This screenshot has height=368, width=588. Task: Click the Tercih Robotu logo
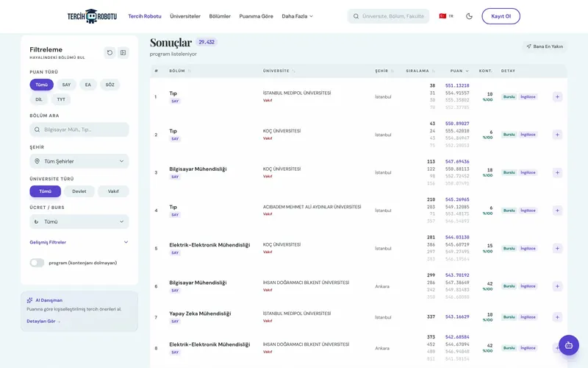click(93, 16)
